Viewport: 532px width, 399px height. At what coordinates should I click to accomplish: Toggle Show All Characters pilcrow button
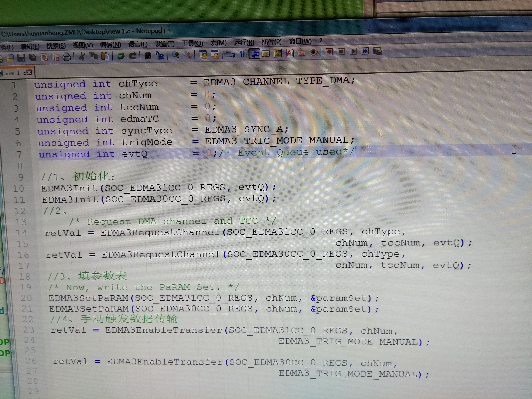(242, 54)
